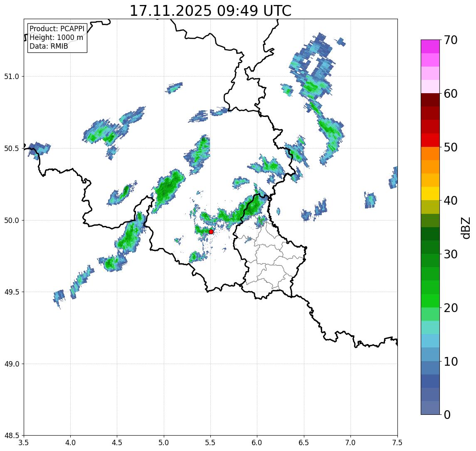476x451 pixels.
Task: Click longitude axis label '6.0'
Action: pyautogui.click(x=257, y=443)
